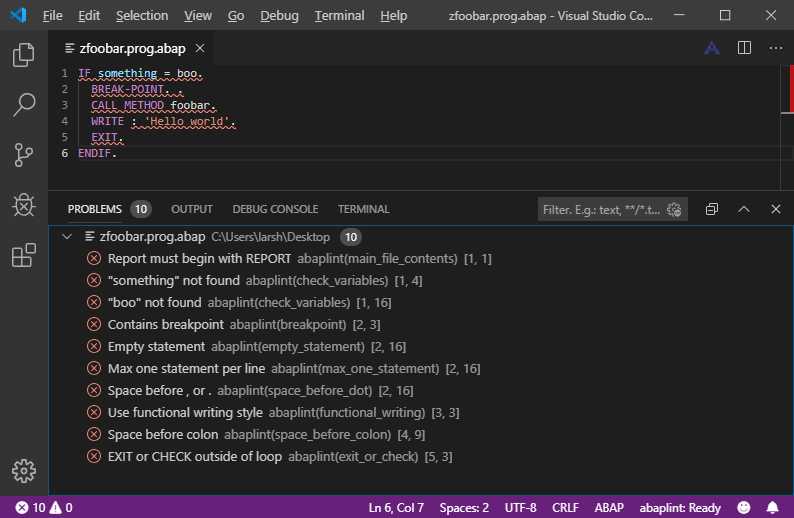Click 'Spaces: 2' indentation setting
This screenshot has width=794, height=518.
click(464, 507)
